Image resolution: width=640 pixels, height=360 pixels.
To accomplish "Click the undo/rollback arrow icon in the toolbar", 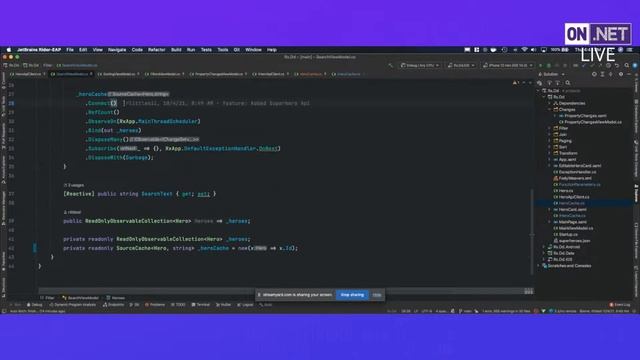I will (x=617, y=65).
